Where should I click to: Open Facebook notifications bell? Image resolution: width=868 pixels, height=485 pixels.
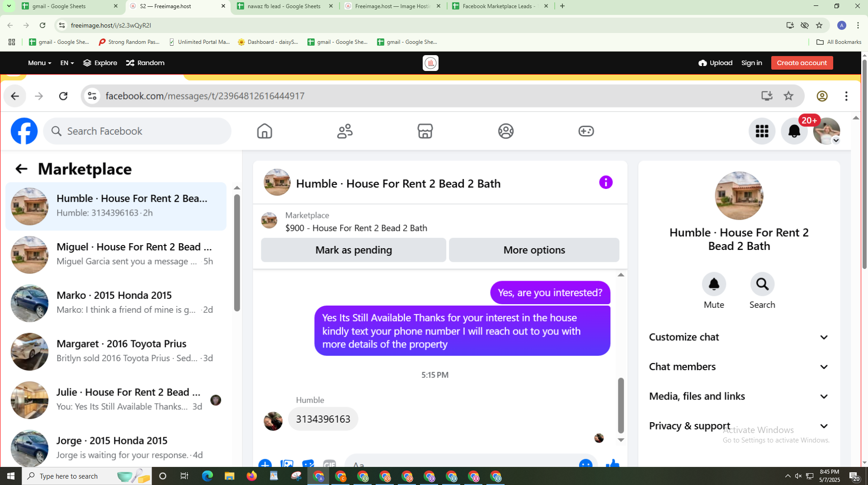794,131
